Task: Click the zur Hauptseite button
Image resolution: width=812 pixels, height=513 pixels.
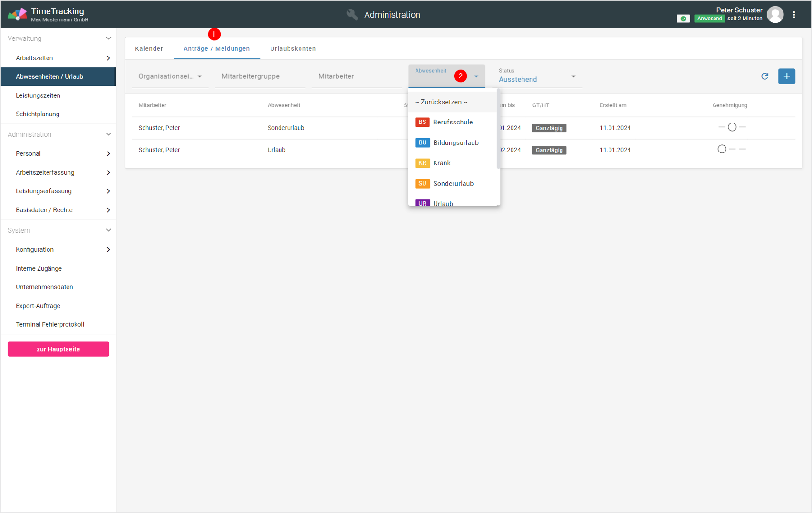Action: (x=58, y=349)
